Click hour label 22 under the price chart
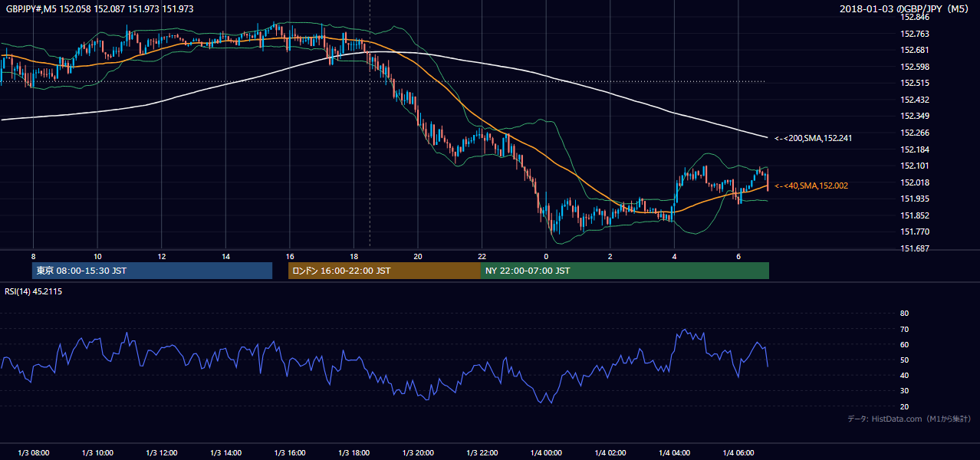Image resolution: width=980 pixels, height=460 pixels. [x=482, y=256]
